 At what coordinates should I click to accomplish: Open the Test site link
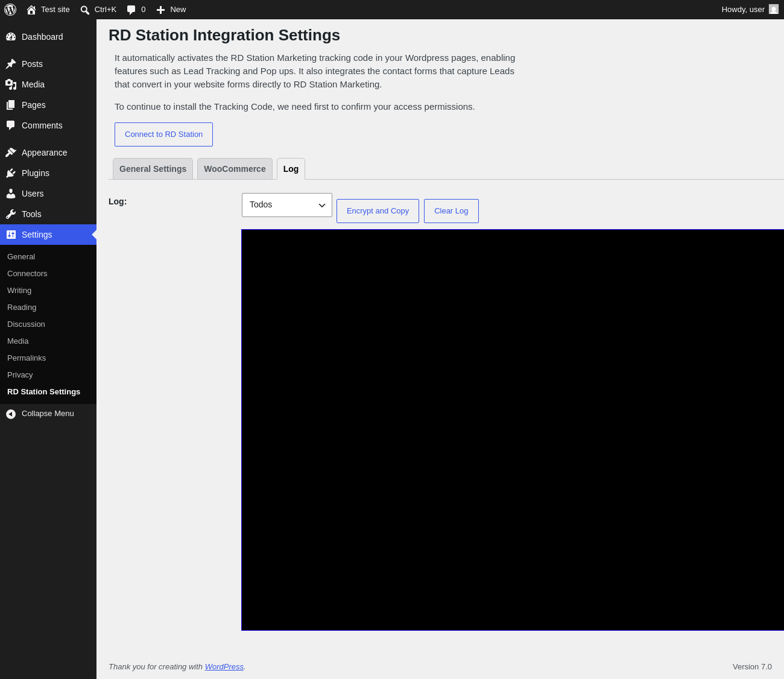(x=55, y=10)
